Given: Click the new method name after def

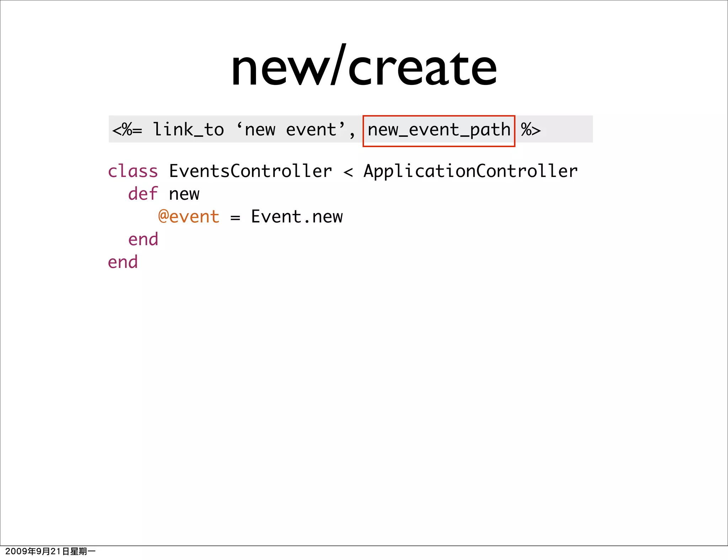Looking at the screenshot, I should (x=184, y=195).
